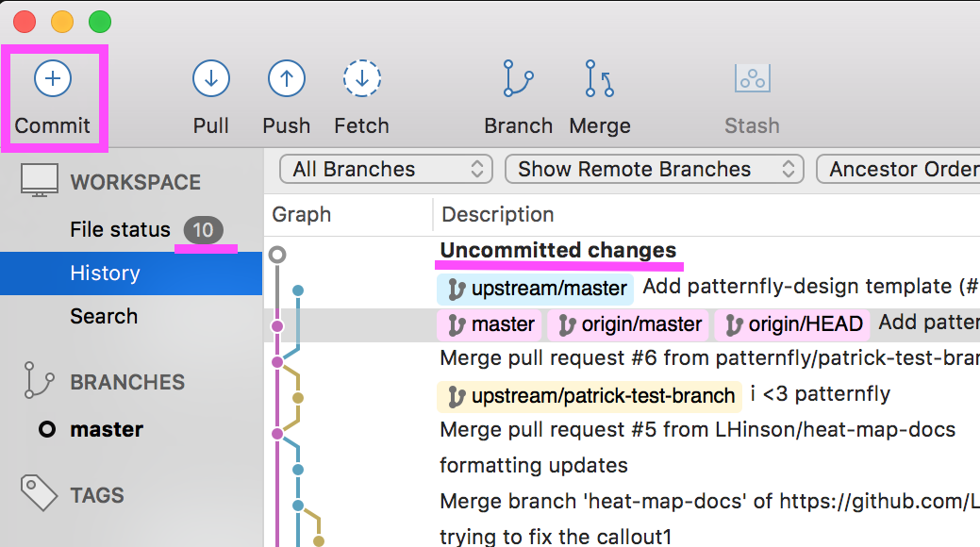Viewport: 980px width, 547px height.
Task: Open File status in sidebar
Action: (120, 229)
